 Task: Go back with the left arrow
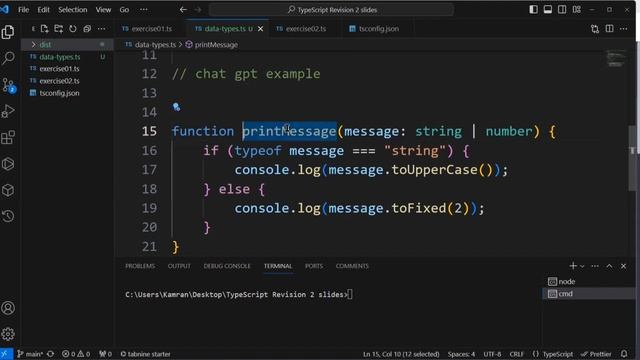(x=183, y=9)
